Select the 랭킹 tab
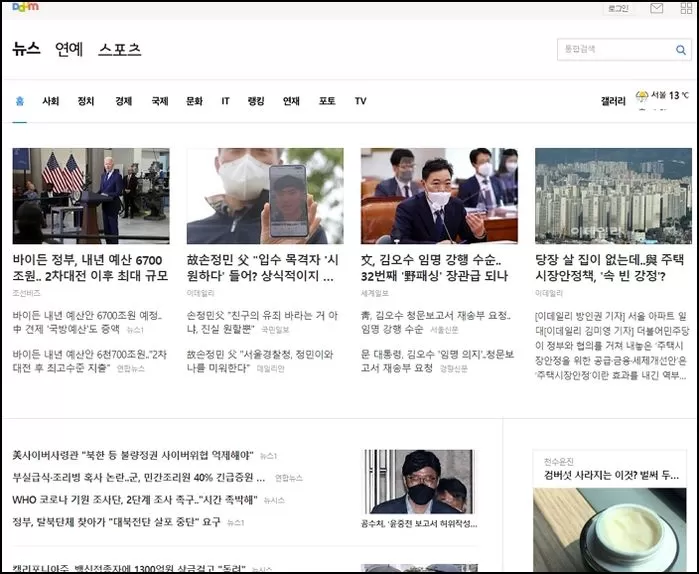The height and width of the screenshot is (574, 699). click(x=256, y=101)
